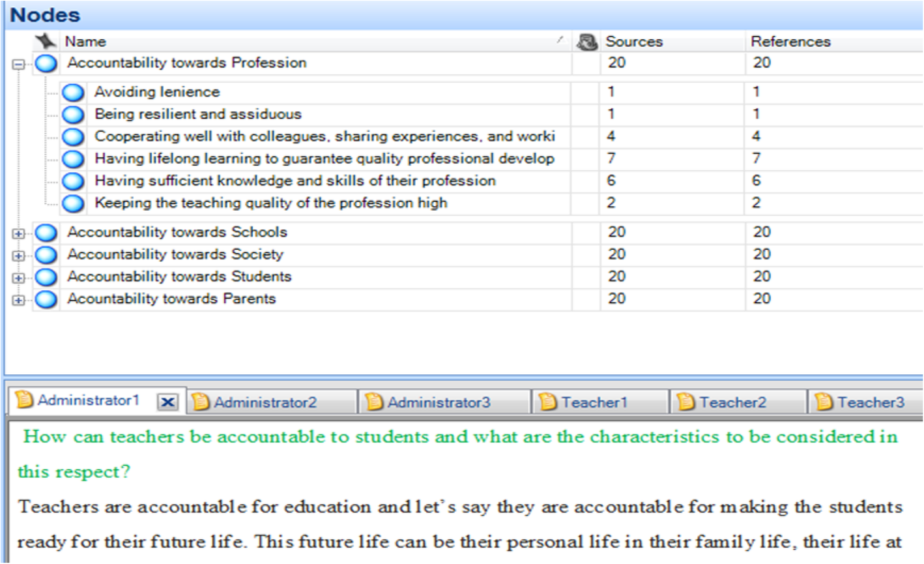
Task: Click node icon for Accountability towards Students
Action: 46,277
